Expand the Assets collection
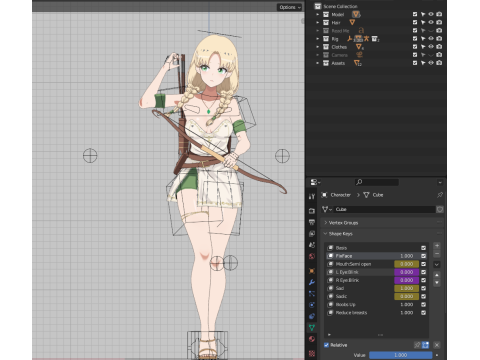The image size is (480, 360). 317,63
